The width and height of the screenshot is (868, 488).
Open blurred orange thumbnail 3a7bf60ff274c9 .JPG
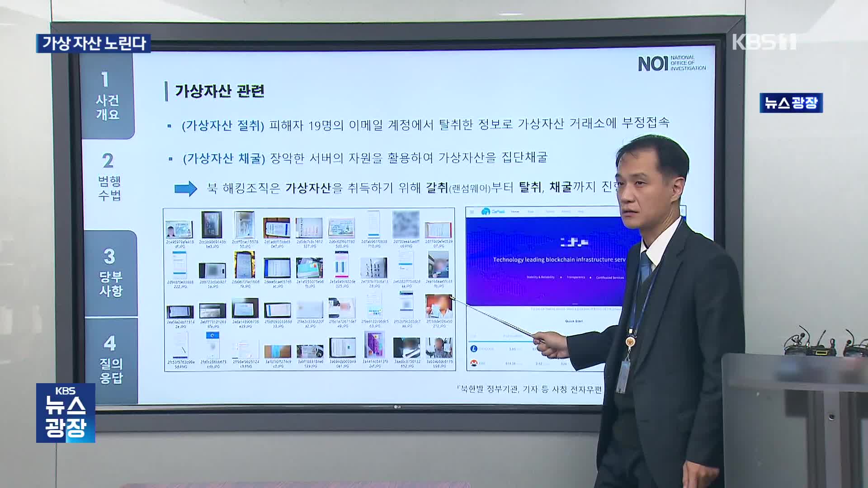tap(278, 352)
